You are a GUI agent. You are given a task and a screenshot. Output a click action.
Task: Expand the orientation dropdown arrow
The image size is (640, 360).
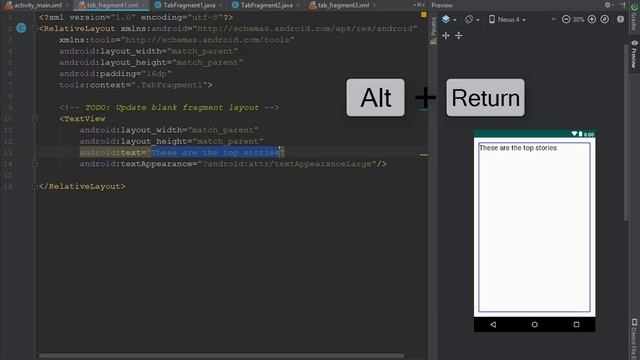pos(478,20)
